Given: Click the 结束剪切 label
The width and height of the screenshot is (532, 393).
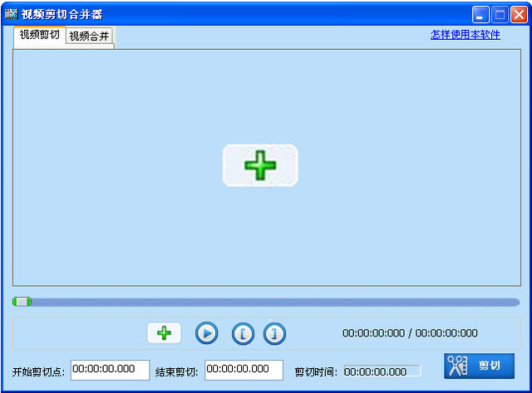Looking at the screenshot, I should click(176, 372).
